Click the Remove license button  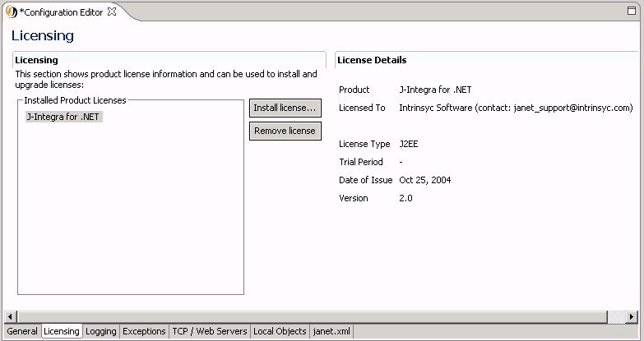[x=285, y=131]
